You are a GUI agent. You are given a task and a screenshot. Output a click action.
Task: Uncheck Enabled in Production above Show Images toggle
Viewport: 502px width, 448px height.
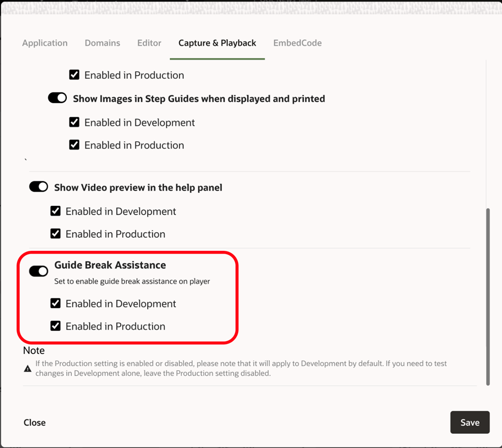(x=74, y=74)
